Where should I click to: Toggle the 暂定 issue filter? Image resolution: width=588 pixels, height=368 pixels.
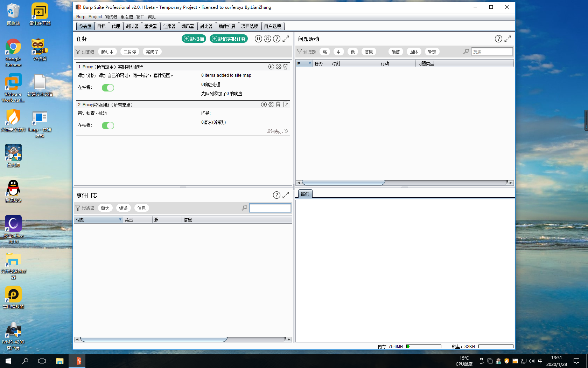[x=432, y=52]
